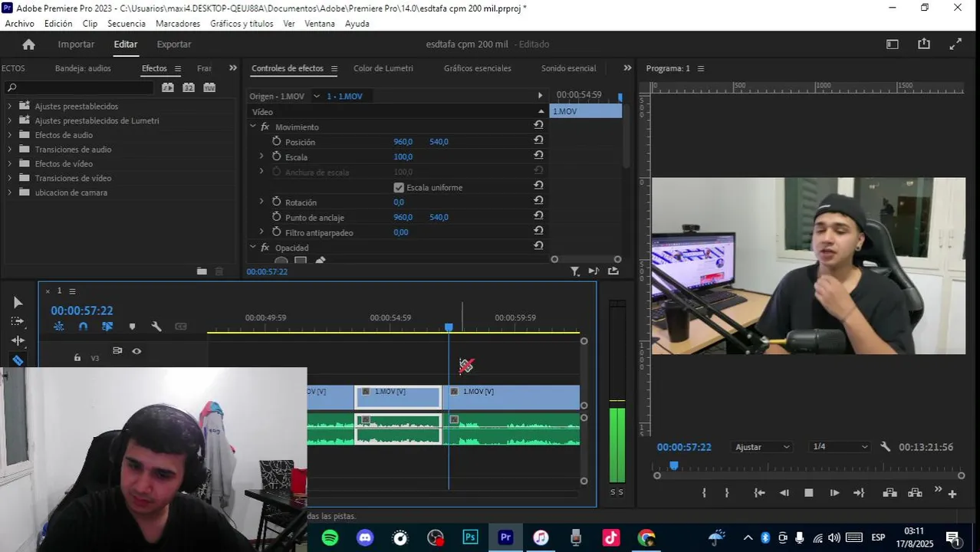Expand ubicacion de camara folder

[x=9, y=192]
